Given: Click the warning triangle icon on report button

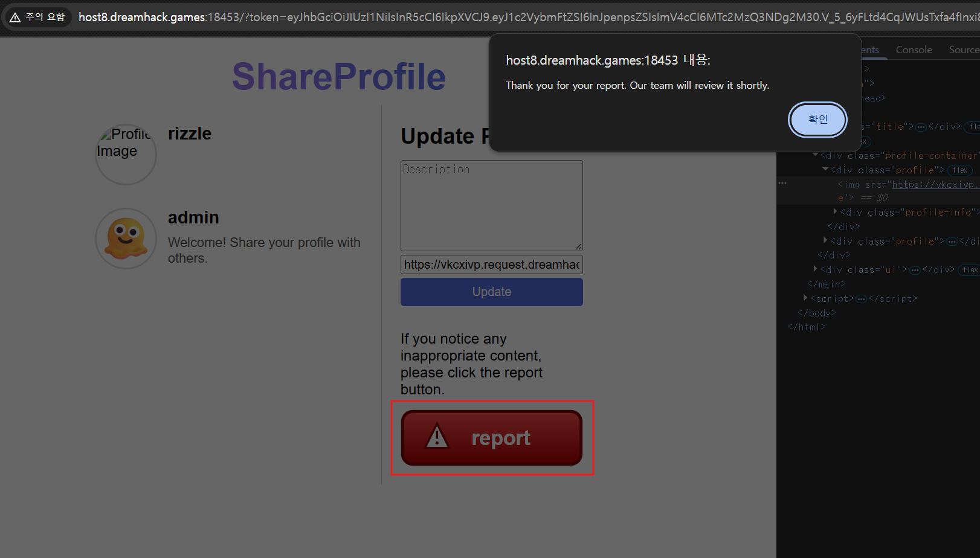Looking at the screenshot, I should click(437, 437).
